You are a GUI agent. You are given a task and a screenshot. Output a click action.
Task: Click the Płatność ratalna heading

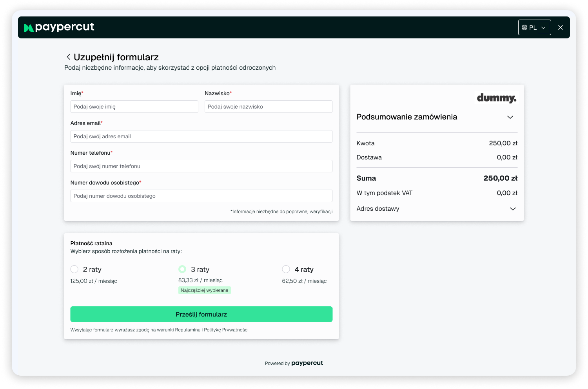tap(91, 243)
